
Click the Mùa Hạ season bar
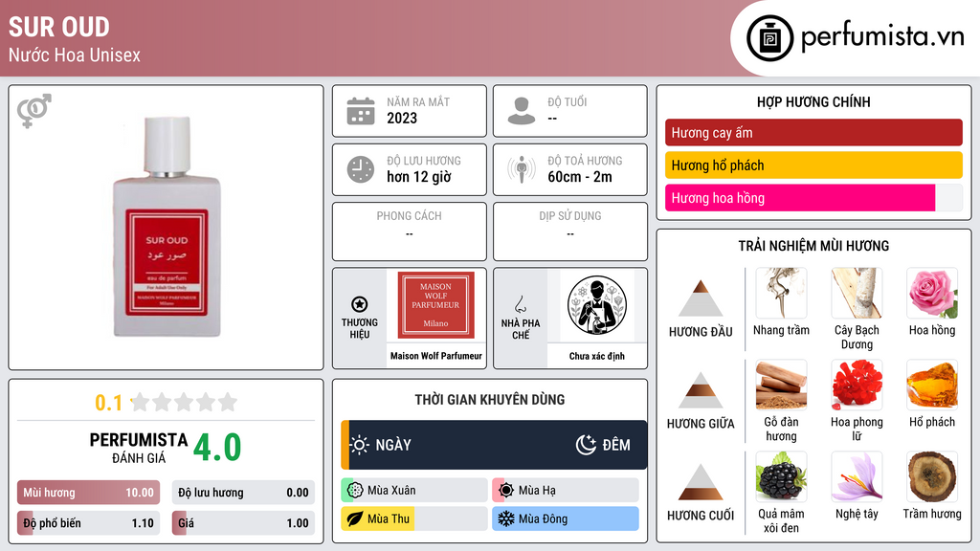(x=566, y=491)
